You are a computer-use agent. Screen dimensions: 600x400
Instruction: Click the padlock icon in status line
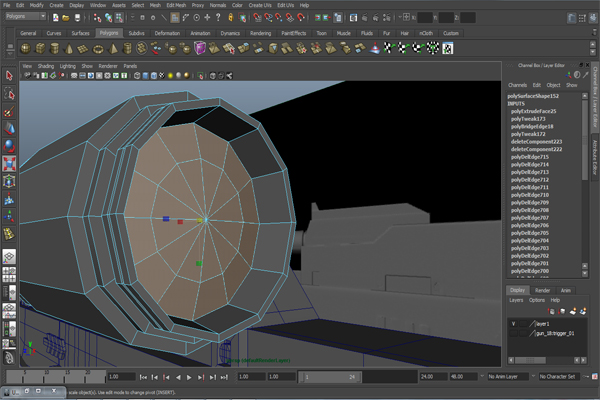(x=231, y=17)
